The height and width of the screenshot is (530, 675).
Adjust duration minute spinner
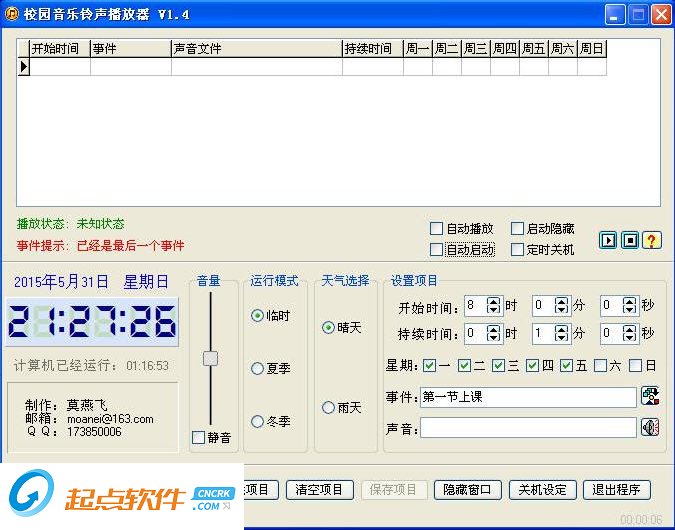click(x=561, y=333)
